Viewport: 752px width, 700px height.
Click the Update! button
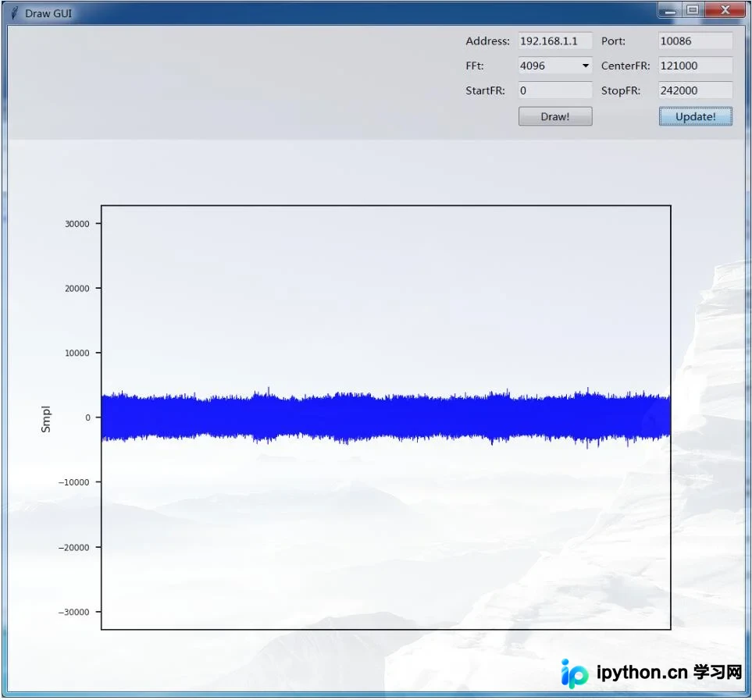point(696,116)
